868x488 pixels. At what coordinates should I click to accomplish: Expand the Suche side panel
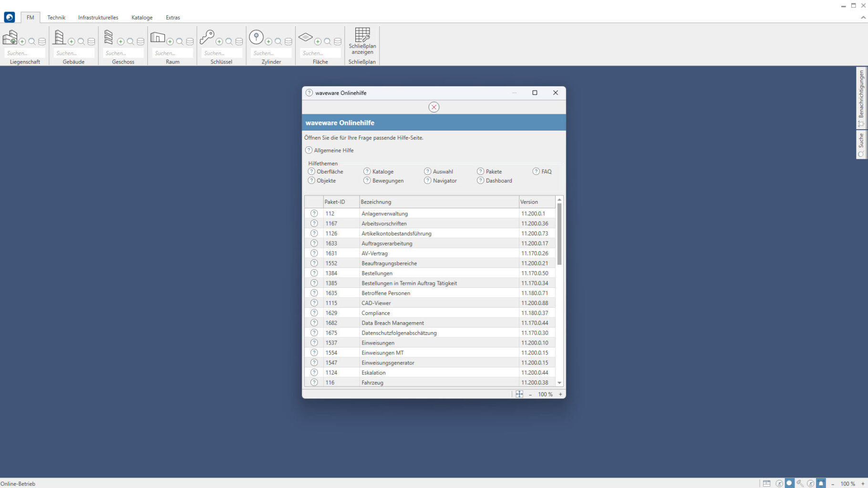[861, 144]
